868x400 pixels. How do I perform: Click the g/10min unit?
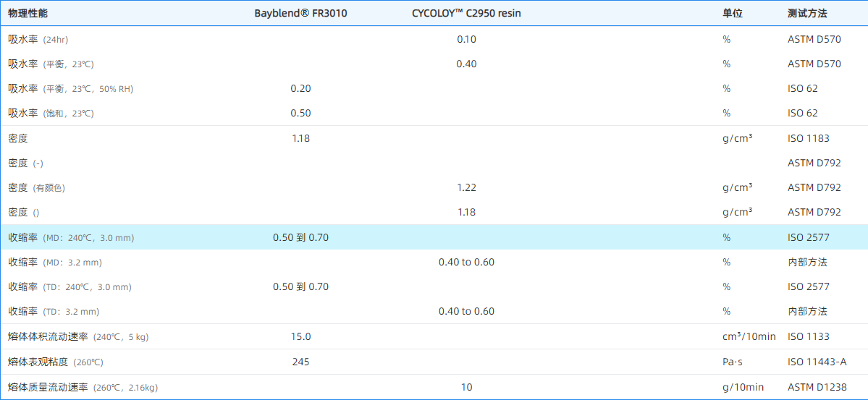pyautogui.click(x=741, y=387)
